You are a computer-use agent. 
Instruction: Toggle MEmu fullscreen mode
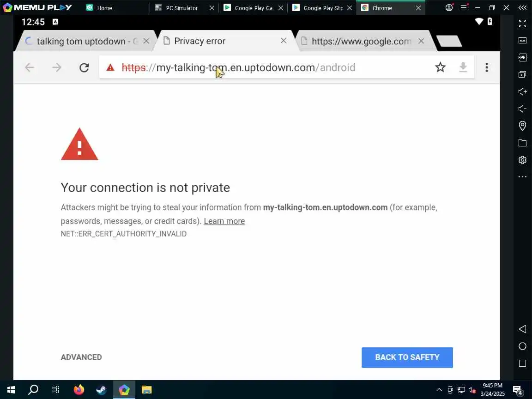pos(522,24)
